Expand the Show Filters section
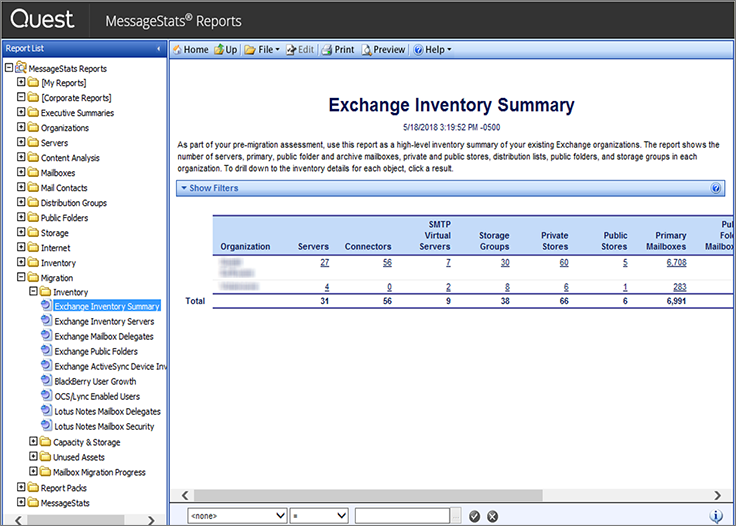 point(210,188)
